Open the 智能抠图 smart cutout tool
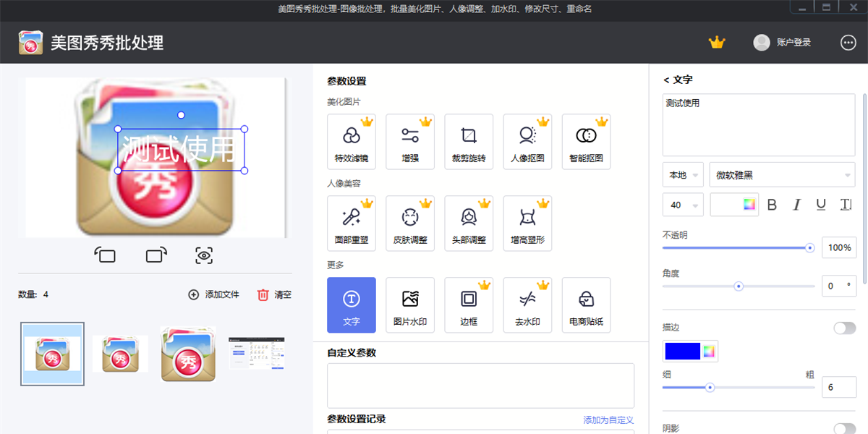 pos(586,142)
